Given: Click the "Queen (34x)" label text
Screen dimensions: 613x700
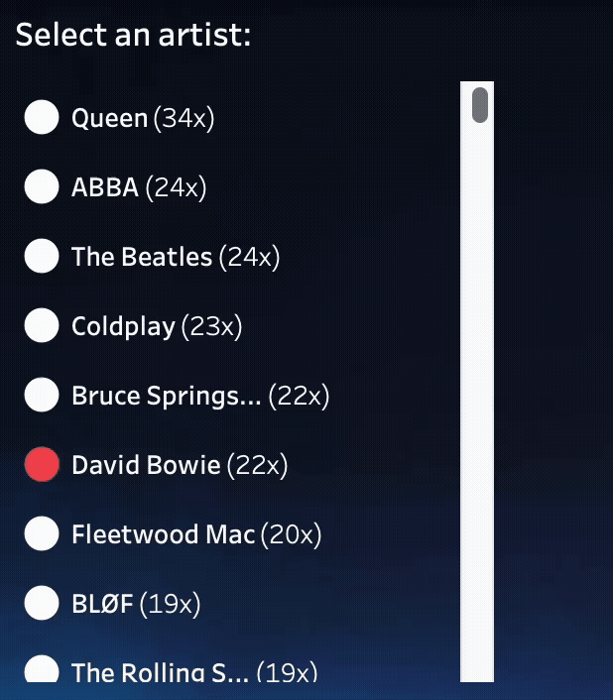Looking at the screenshot, I should tap(143, 118).
